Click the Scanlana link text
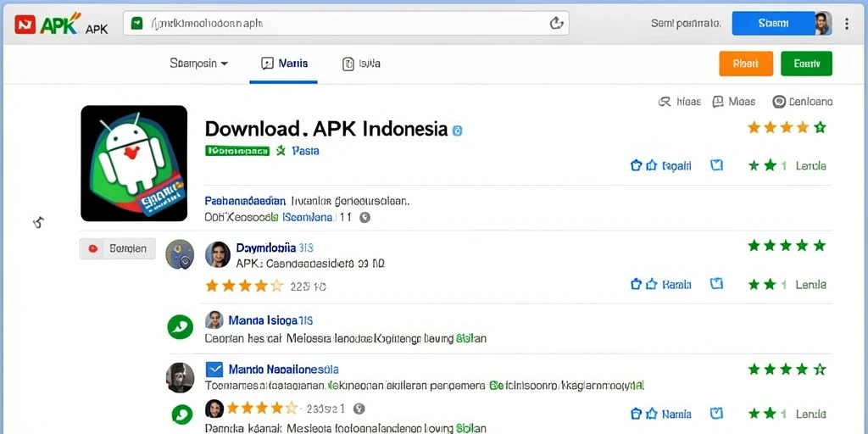This screenshot has height=434, width=868. [309, 218]
